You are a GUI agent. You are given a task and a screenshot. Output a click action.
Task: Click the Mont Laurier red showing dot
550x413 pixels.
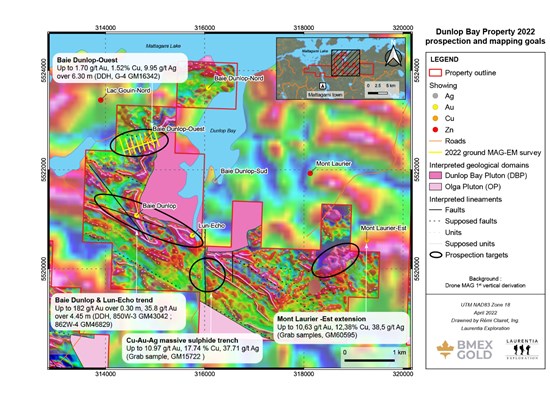[310, 173]
